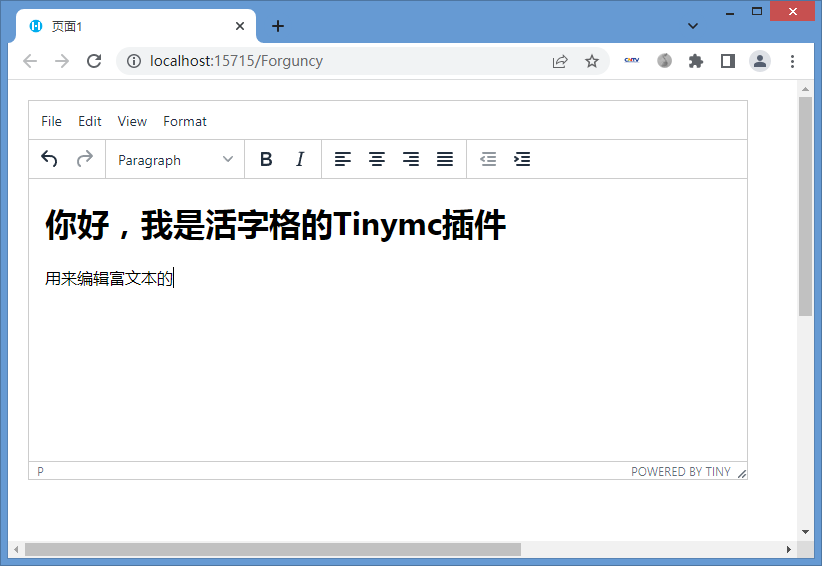This screenshot has height=566, width=822.
Task: Decrease indent of the paragraph
Action: tap(488, 159)
